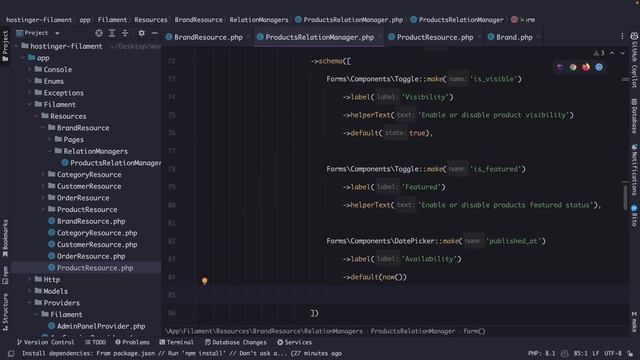
Task: Close the ProductsRelationManager.php tab
Action: click(x=379, y=37)
